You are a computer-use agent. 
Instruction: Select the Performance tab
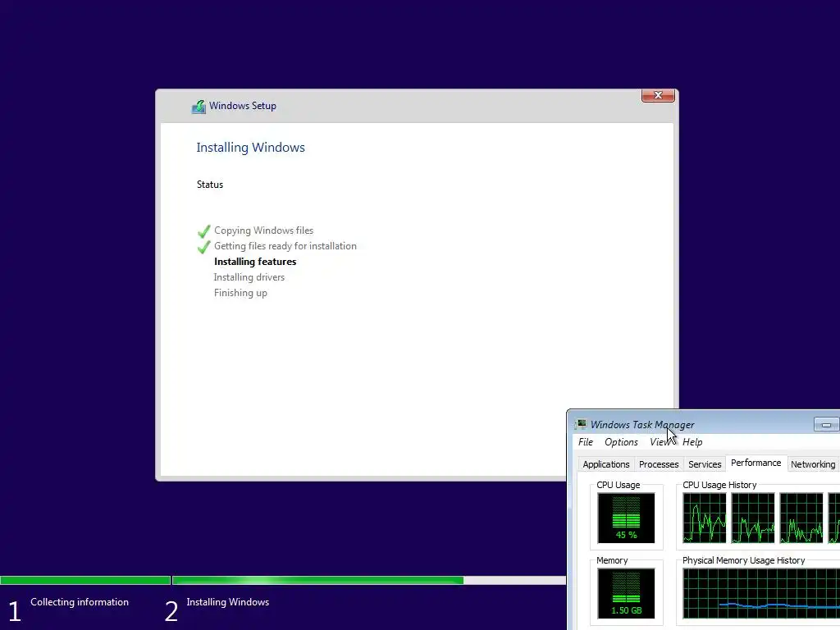[x=756, y=463]
